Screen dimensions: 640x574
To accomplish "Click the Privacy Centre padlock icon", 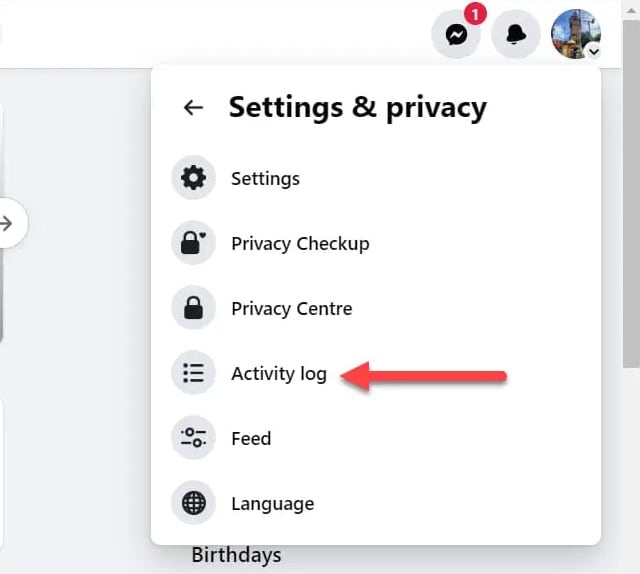I will 193,308.
